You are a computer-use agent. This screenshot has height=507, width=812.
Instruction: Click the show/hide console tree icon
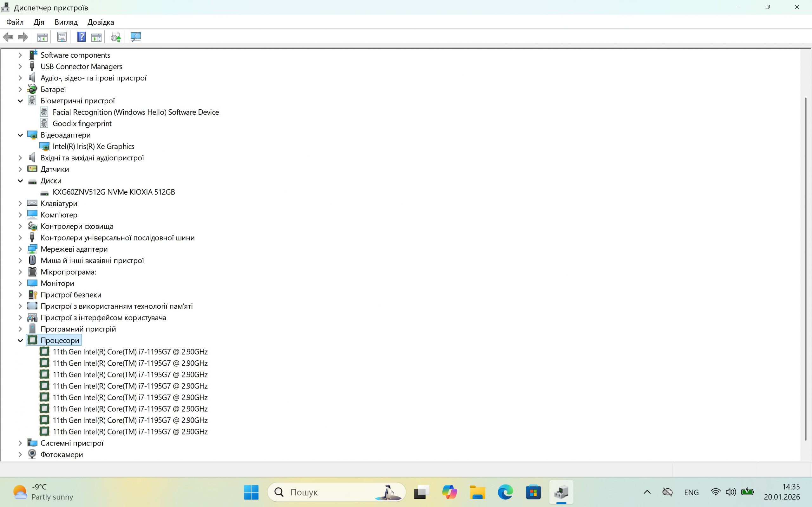[x=42, y=37]
